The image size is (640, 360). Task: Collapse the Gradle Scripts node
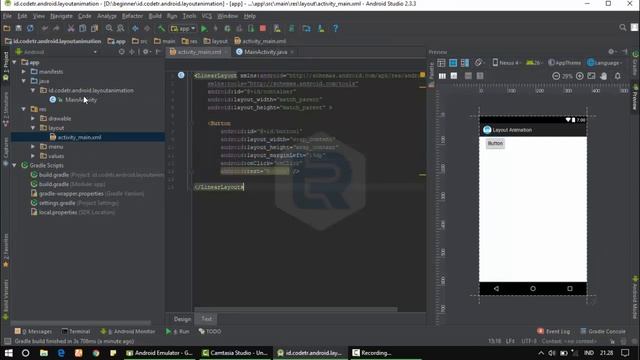[x=14, y=165]
